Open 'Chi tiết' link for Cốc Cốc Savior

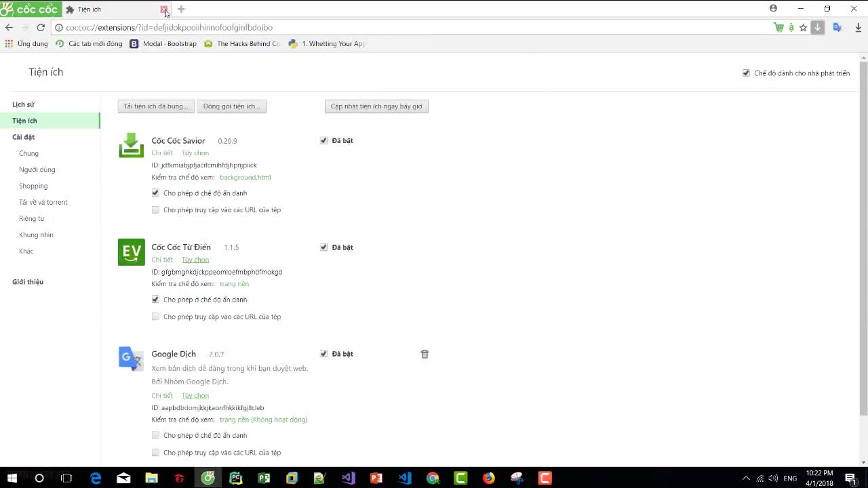(162, 153)
